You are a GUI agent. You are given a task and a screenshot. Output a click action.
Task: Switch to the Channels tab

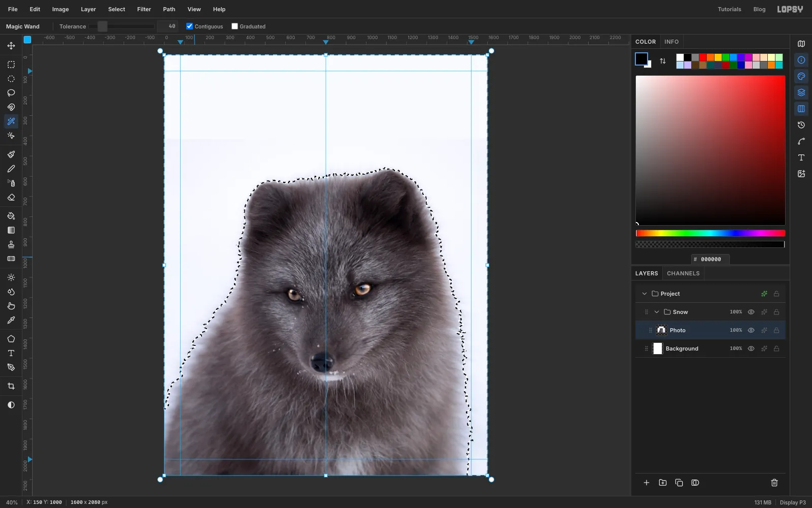[x=683, y=273]
